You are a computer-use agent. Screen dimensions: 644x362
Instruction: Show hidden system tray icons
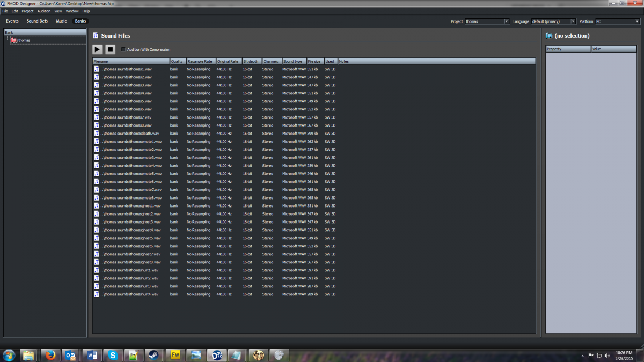pyautogui.click(x=583, y=355)
